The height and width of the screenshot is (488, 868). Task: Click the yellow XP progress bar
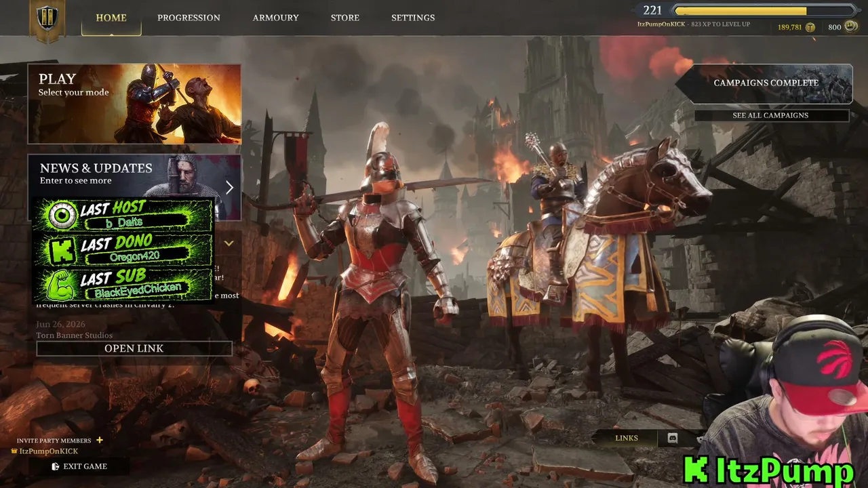point(765,11)
